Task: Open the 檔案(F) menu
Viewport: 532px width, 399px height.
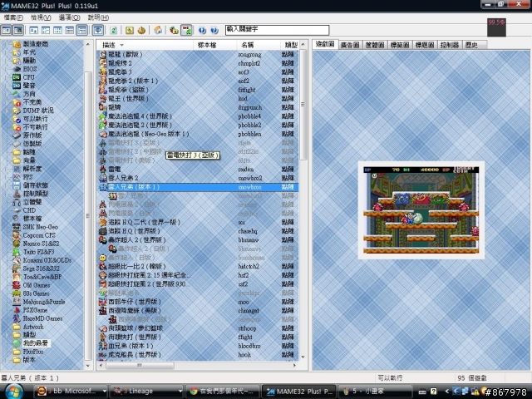Action: 13,17
